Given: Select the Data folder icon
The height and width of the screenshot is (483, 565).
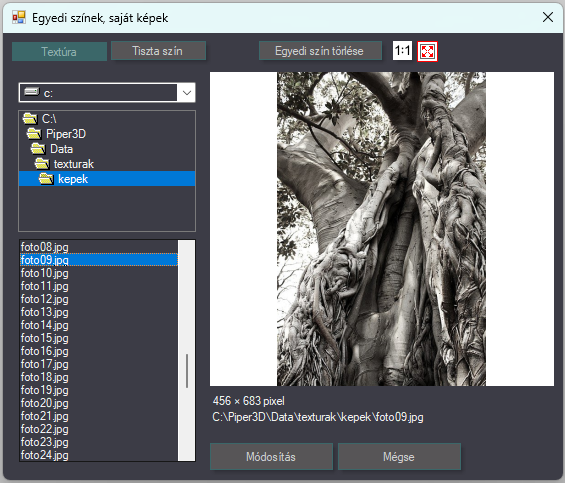Looking at the screenshot, I should [38, 149].
